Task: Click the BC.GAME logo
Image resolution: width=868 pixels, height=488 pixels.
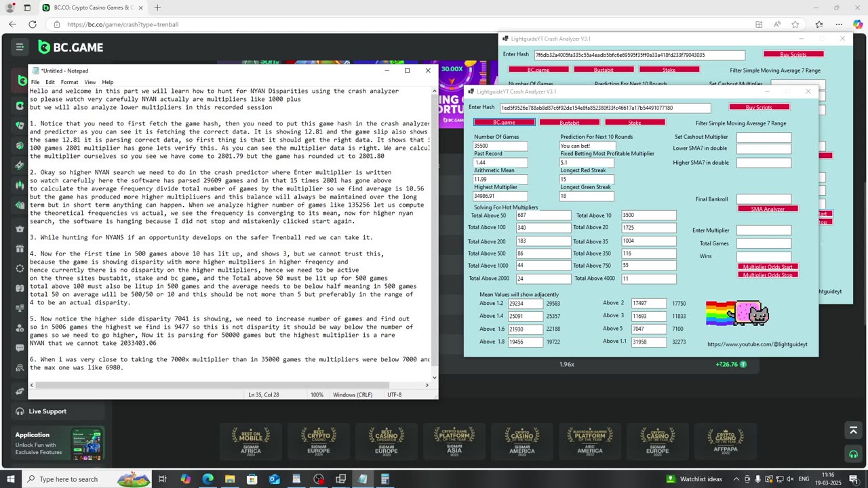Action: click(71, 47)
